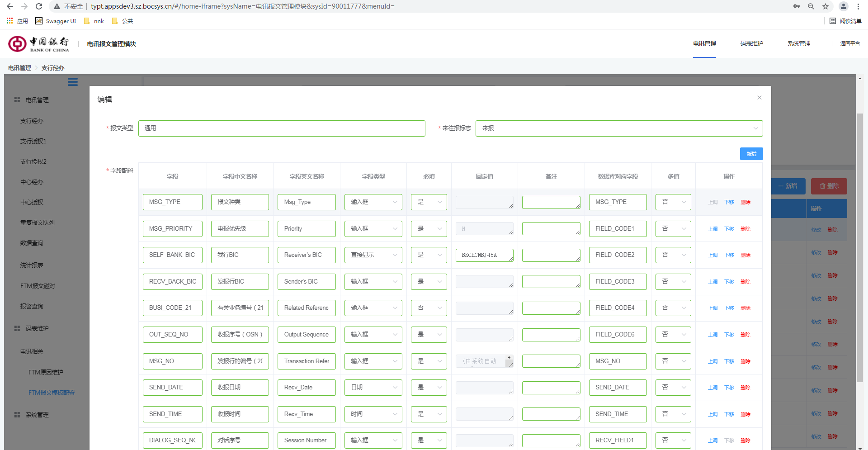Open the Swagger UI bookmark
868x450 pixels.
[56, 21]
